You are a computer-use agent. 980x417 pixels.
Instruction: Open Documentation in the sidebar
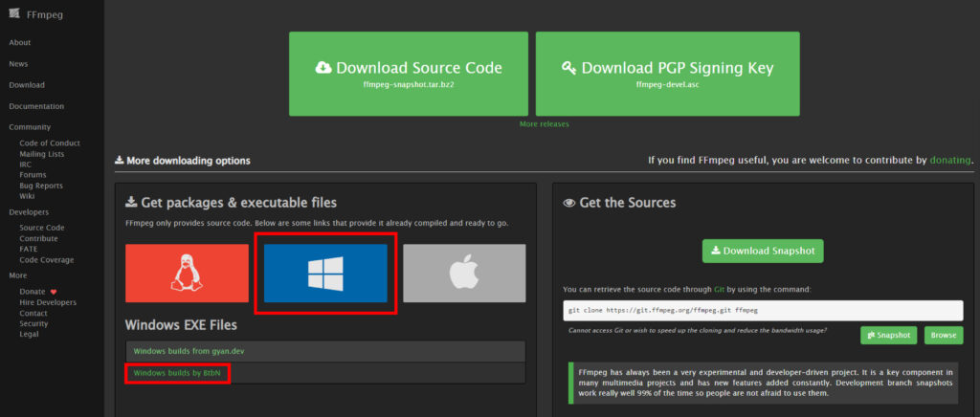click(36, 106)
